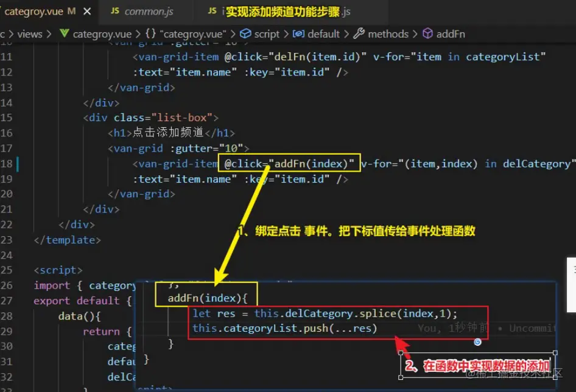Image resolution: width=576 pixels, height=392 pixels.
Task: Click the v-for="(item,index) in delCategory" text
Action: click(468, 164)
